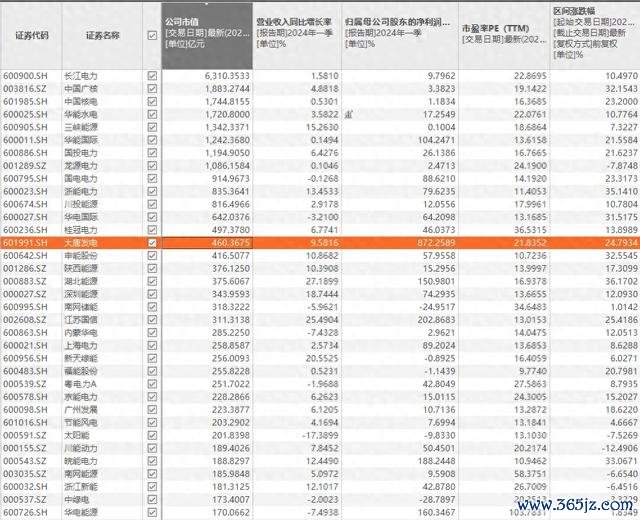
Task: Select security code 600027.SH
Action: pos(25,217)
